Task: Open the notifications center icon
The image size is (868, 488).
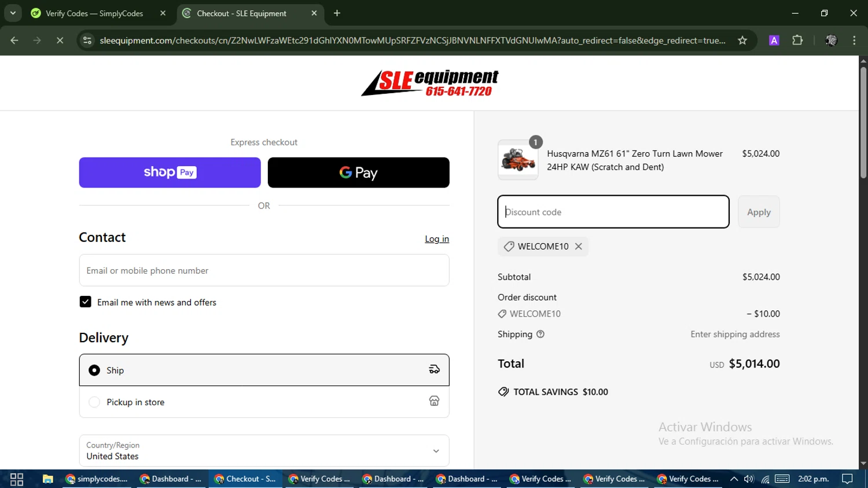Action: [x=848, y=479]
